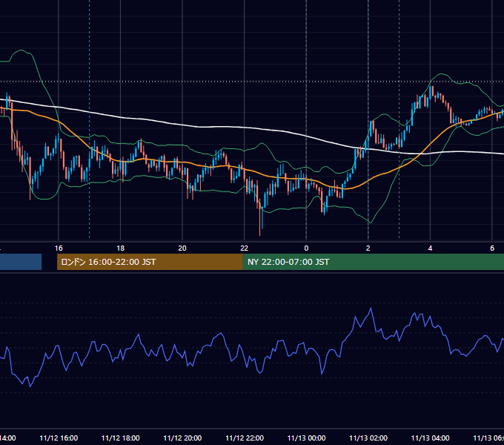
Task: Click the ロンドン 16:00-22:00 JST session band
Action: [x=150, y=262]
